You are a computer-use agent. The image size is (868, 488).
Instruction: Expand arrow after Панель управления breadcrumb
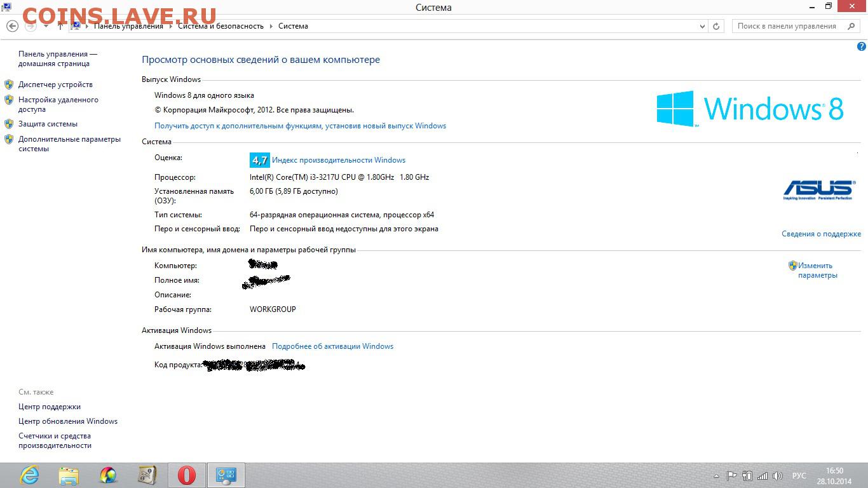[170, 26]
